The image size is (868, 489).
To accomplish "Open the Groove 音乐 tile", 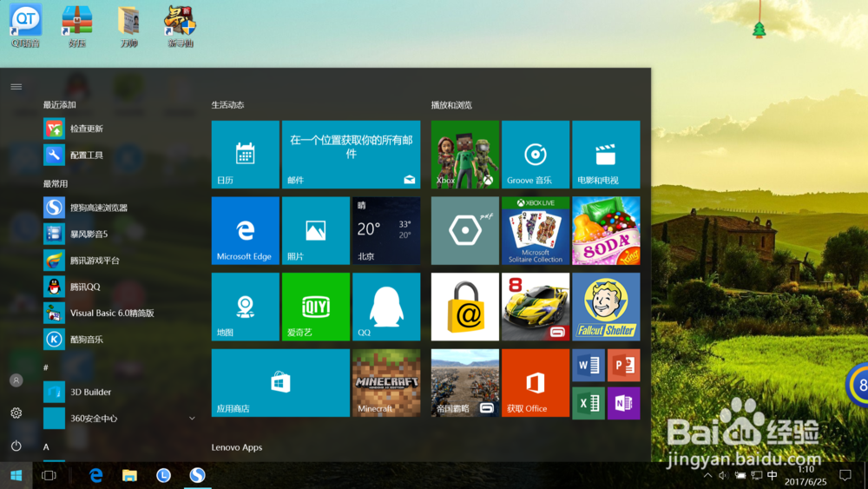I will click(536, 155).
